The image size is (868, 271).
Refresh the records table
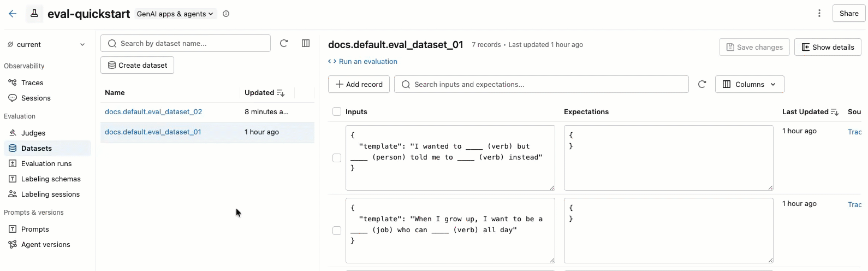click(702, 84)
